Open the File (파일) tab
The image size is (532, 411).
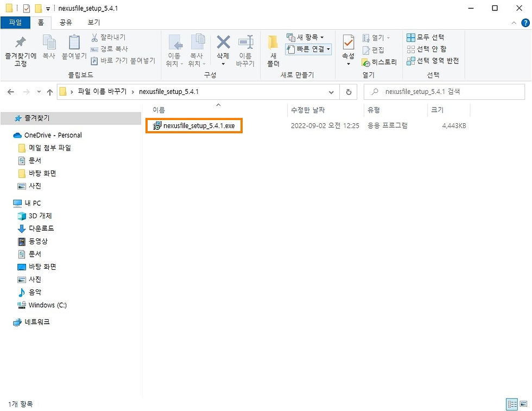[15, 22]
